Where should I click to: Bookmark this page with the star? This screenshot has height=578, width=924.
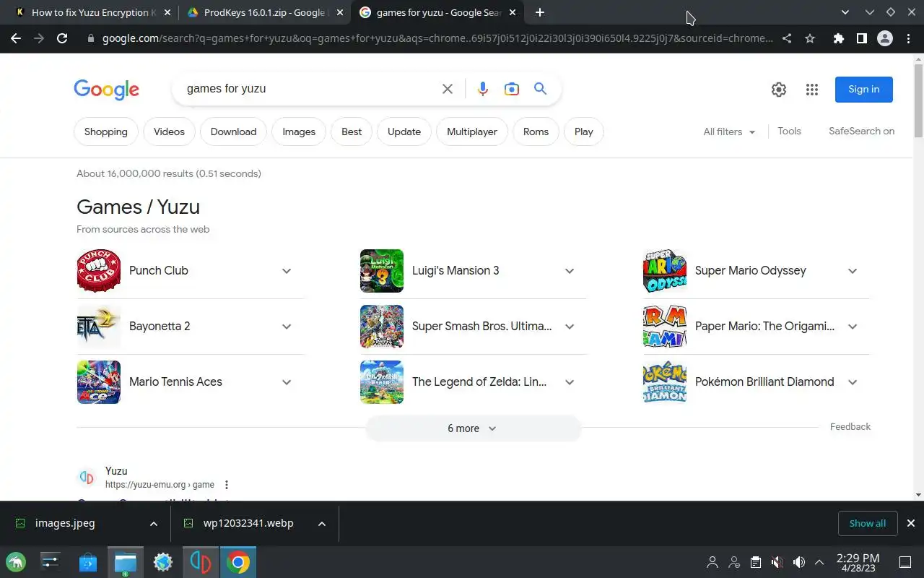pos(810,38)
